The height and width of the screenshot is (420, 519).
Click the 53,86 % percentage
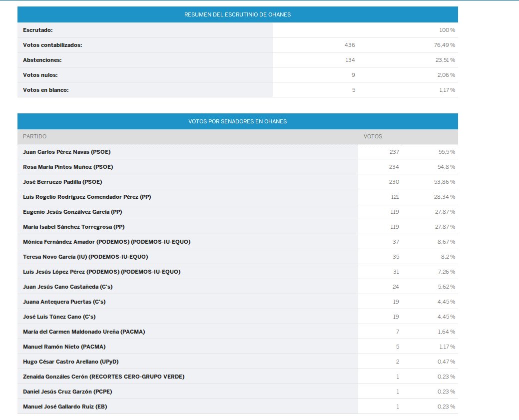coord(445,182)
